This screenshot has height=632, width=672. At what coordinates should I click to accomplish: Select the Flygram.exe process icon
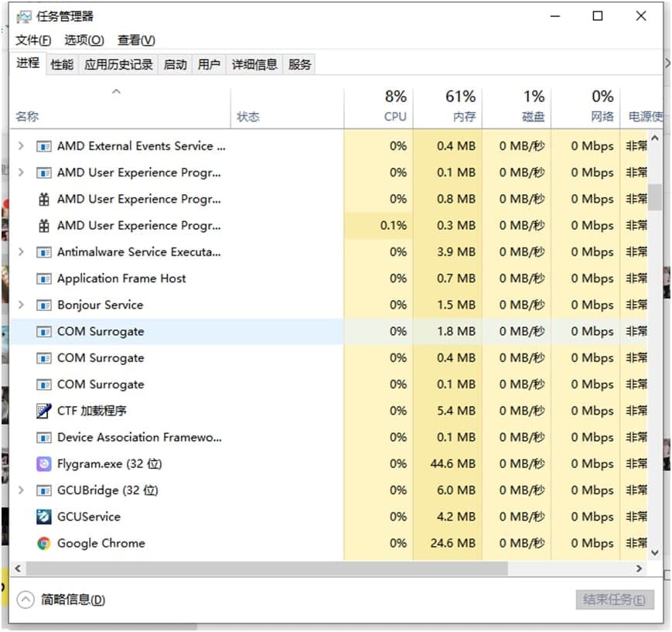pos(44,464)
